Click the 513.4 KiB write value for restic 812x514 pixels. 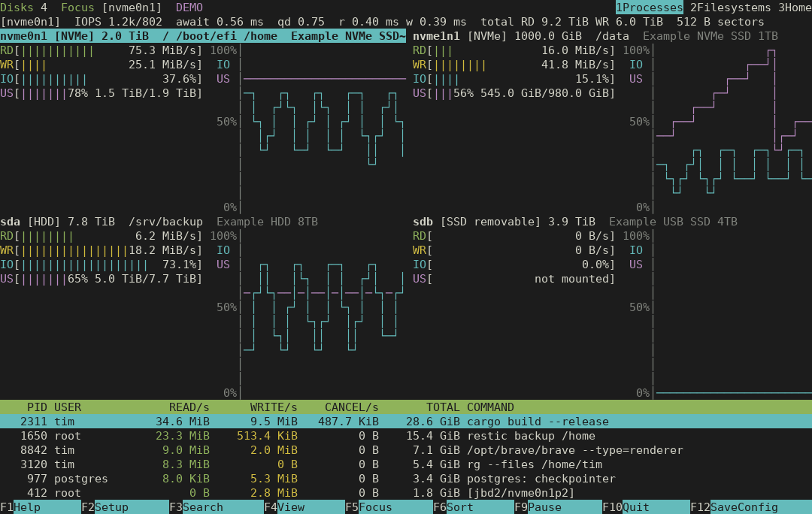point(267,436)
